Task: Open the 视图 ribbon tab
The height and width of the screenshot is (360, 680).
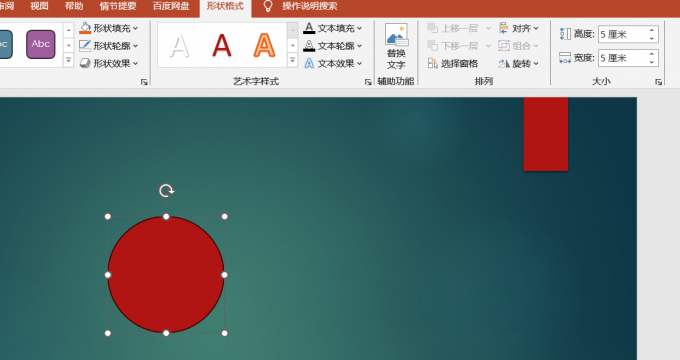Action: click(x=39, y=6)
